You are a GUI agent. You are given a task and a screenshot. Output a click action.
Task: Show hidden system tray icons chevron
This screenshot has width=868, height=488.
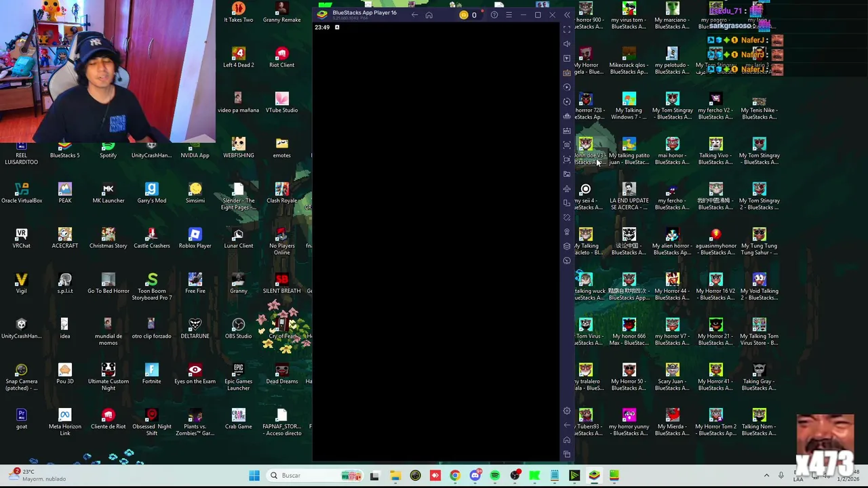point(766,476)
